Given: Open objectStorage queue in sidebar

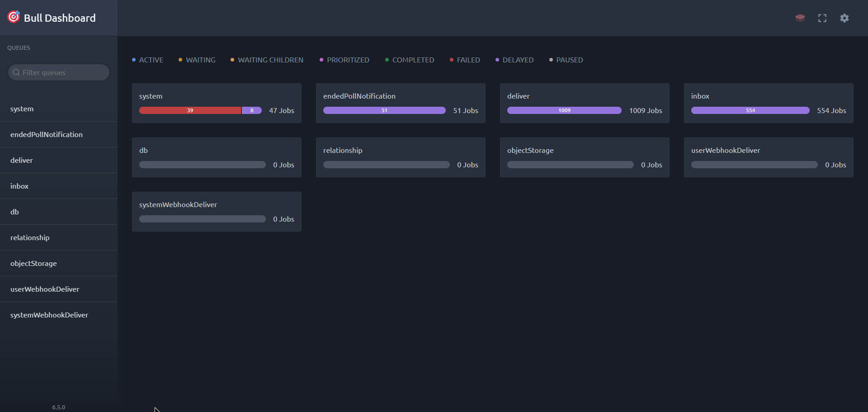Looking at the screenshot, I should click(x=33, y=264).
